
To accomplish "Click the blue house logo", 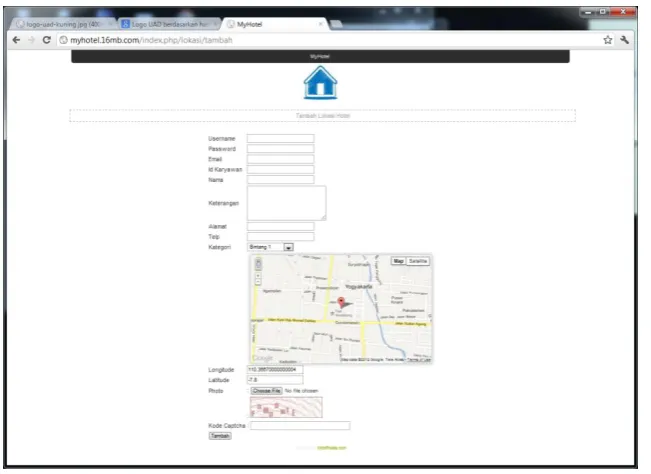I will pos(320,83).
